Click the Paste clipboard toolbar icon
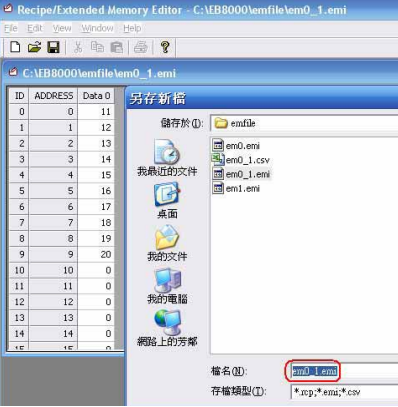This screenshot has height=407, width=398. click(x=116, y=47)
